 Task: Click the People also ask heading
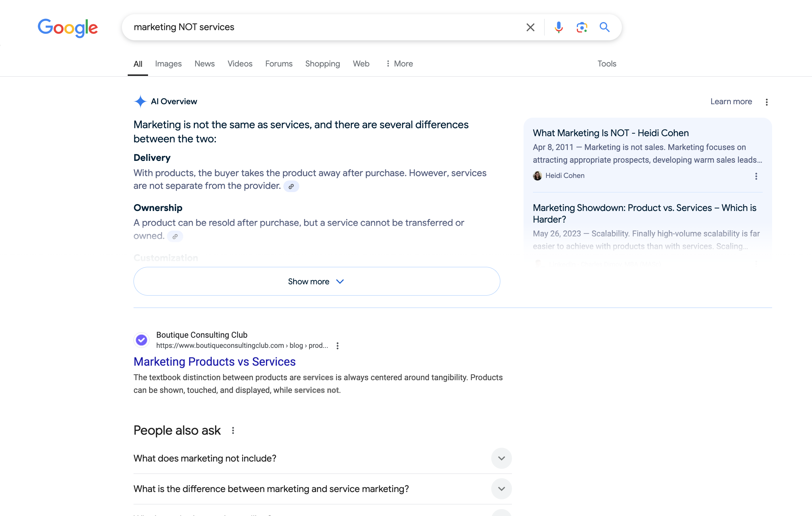(177, 431)
